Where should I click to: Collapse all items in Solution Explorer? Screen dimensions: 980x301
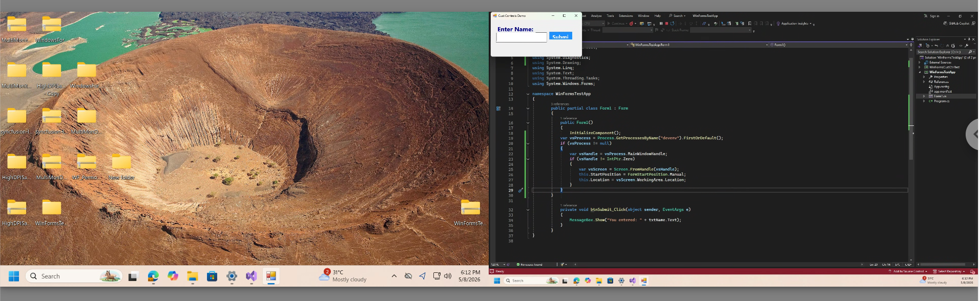click(x=947, y=46)
